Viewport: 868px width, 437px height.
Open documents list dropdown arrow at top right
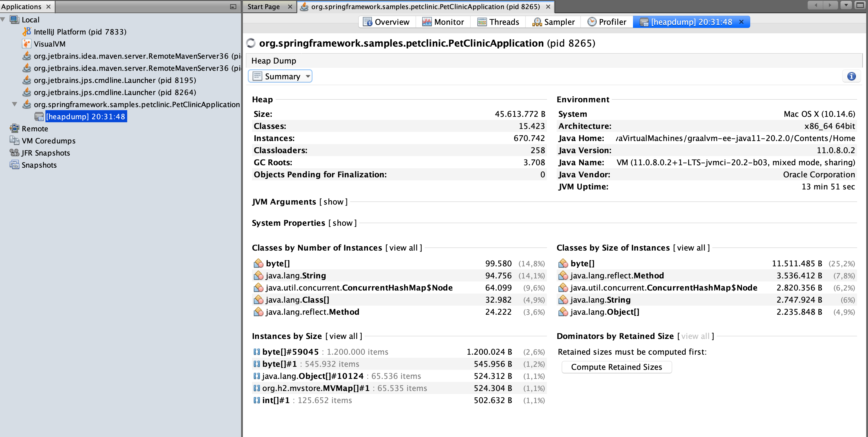tap(846, 5)
